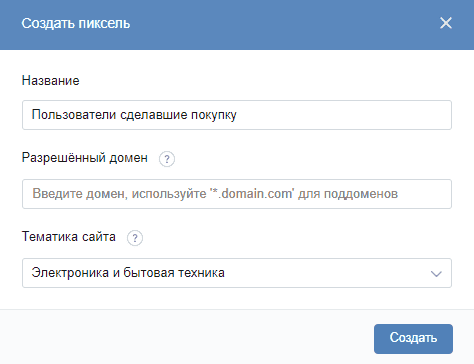This screenshot has height=364, width=474.
Task: Open the Тематика сайта dropdown
Action: point(237,273)
